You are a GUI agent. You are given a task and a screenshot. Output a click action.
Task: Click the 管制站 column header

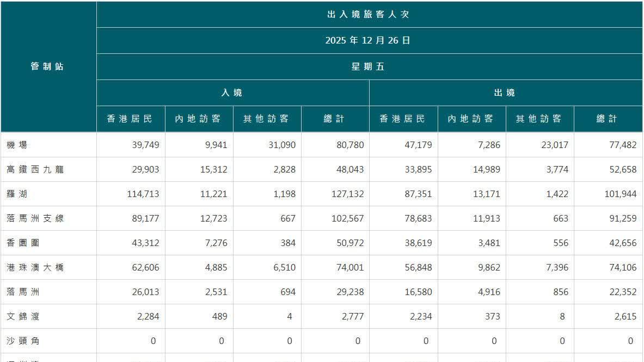point(46,66)
